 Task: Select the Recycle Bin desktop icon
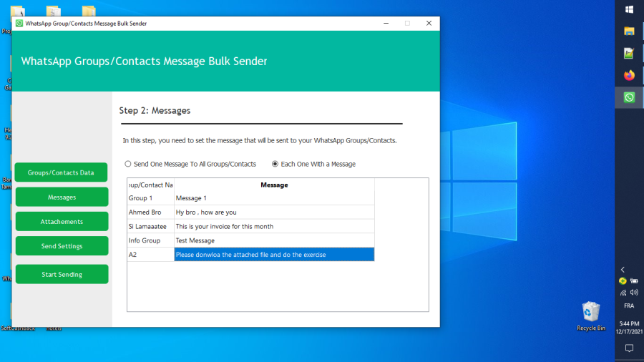pos(591,316)
